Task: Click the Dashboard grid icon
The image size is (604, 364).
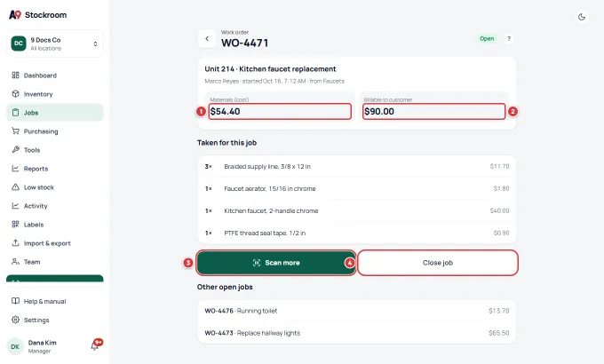Action: coord(15,75)
